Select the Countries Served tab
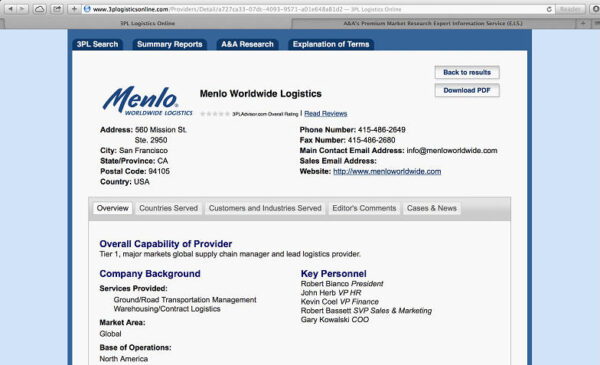 click(168, 208)
